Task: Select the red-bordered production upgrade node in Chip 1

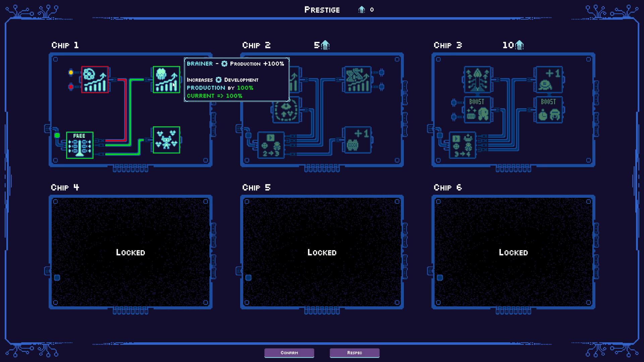Action: pyautogui.click(x=95, y=79)
